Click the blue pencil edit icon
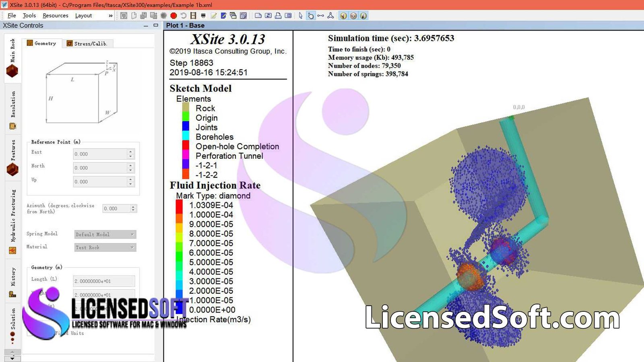This screenshot has height=362, width=644. [223, 16]
